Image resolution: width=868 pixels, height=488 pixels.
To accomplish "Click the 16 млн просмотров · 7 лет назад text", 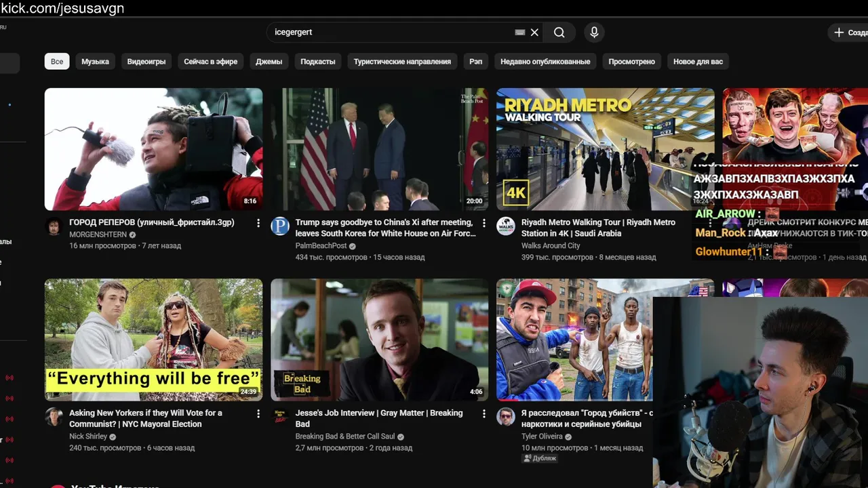I will click(125, 245).
